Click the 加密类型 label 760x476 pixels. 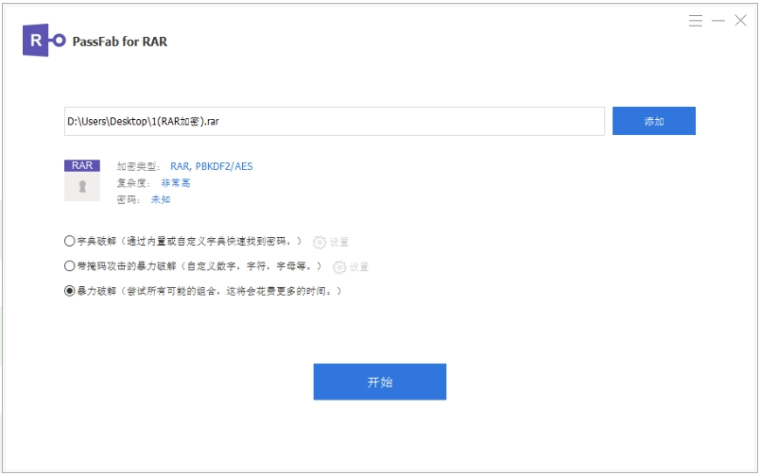(138, 166)
